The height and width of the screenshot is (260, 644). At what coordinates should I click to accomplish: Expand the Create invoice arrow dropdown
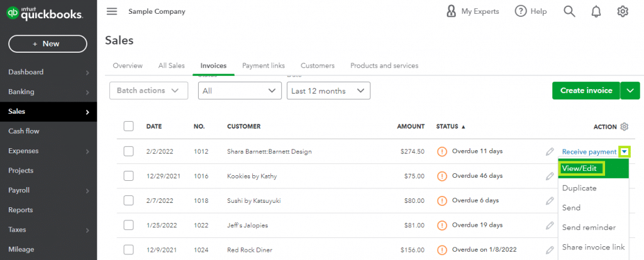(x=630, y=90)
